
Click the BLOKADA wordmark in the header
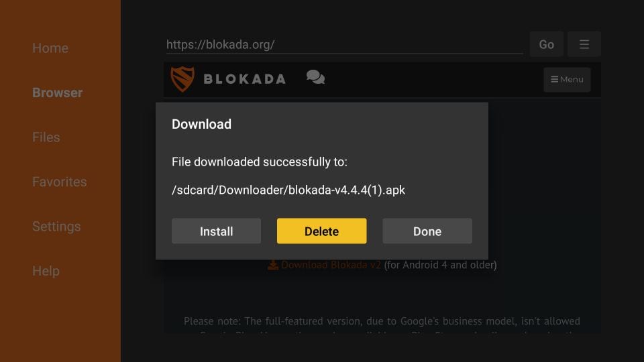pyautogui.click(x=245, y=79)
